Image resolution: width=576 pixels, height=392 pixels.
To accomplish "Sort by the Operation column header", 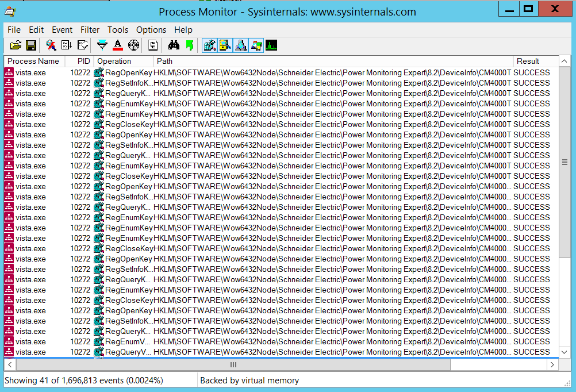I will [124, 61].
